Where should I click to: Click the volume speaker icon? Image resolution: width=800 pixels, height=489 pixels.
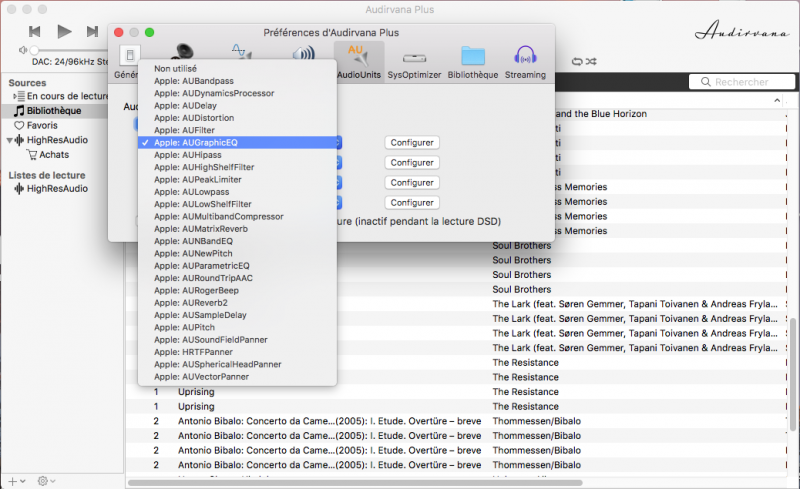[x=22, y=50]
